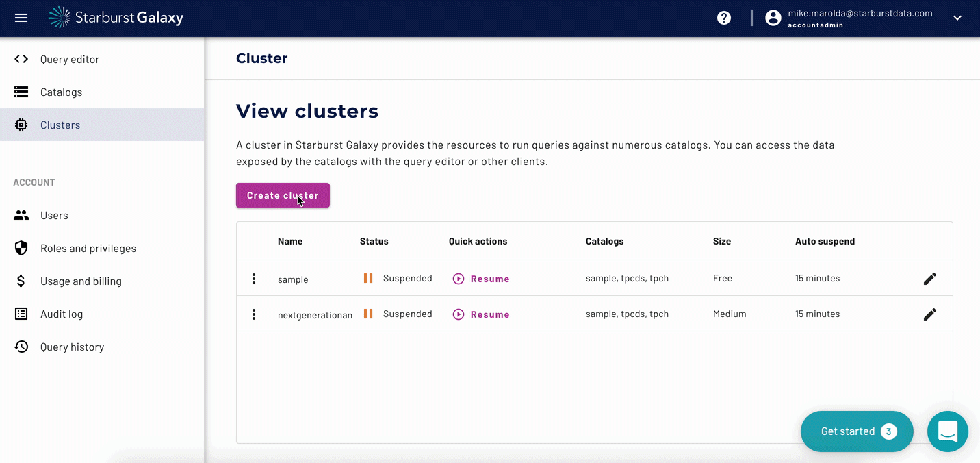Open the help question mark icon

coord(724,18)
